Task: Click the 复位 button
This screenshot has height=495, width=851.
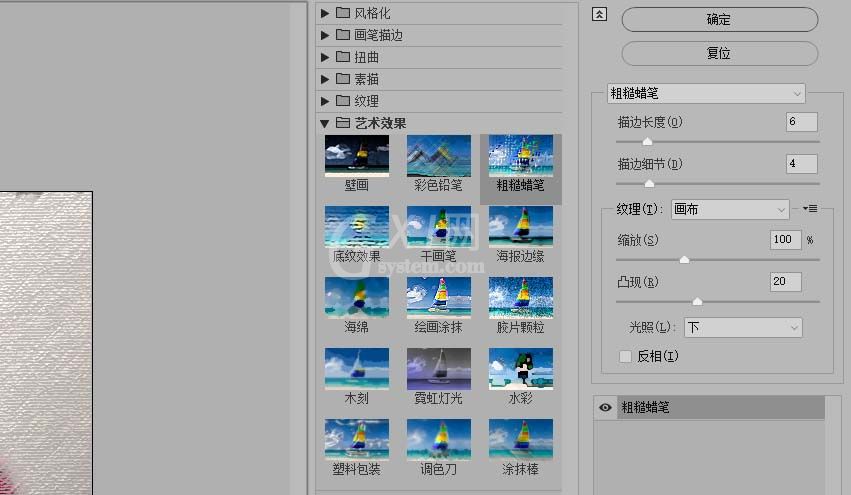Action: 719,53
